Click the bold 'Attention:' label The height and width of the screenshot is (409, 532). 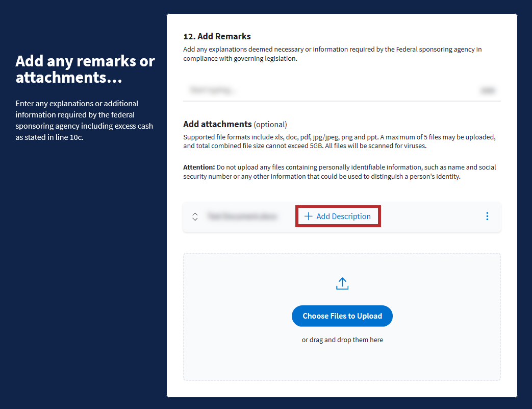(199, 167)
